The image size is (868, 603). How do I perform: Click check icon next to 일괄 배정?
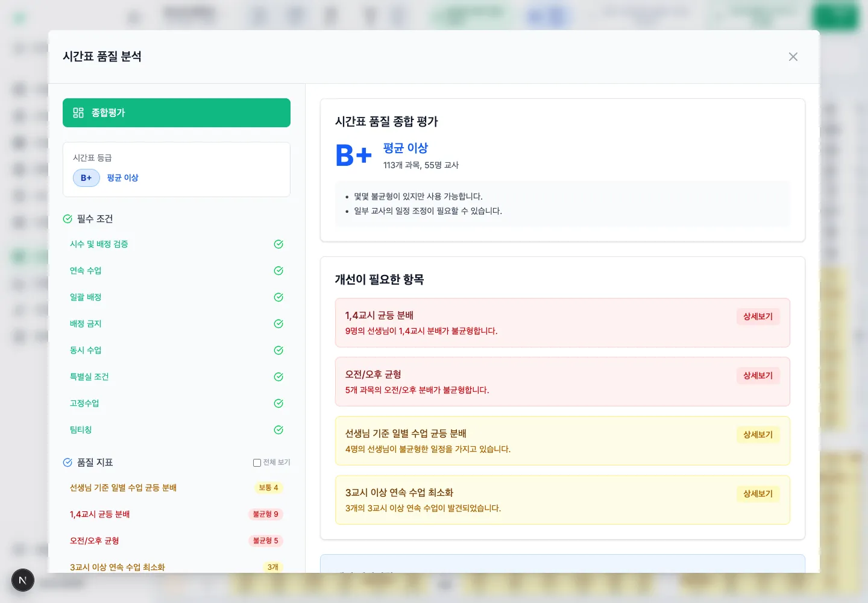pyautogui.click(x=278, y=297)
